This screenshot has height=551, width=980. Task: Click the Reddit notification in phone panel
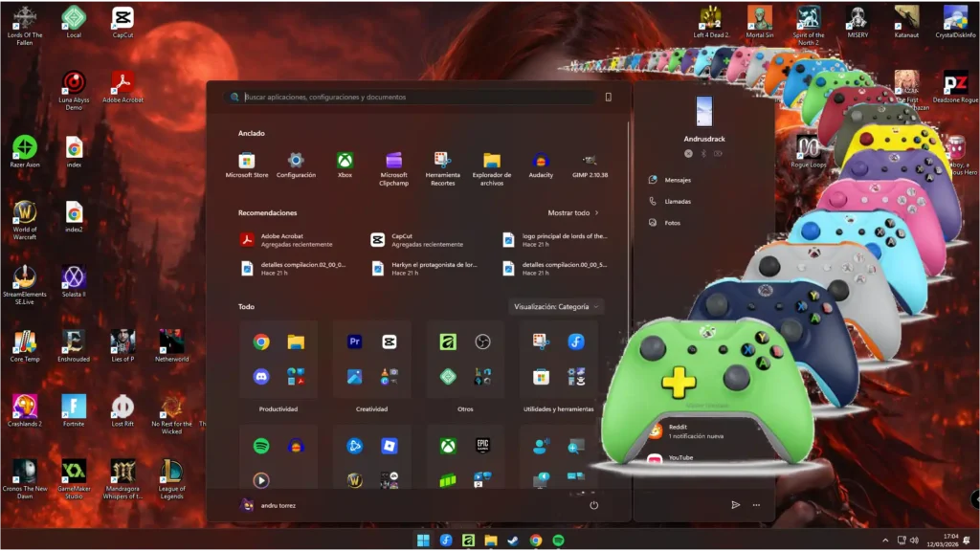pos(694,431)
